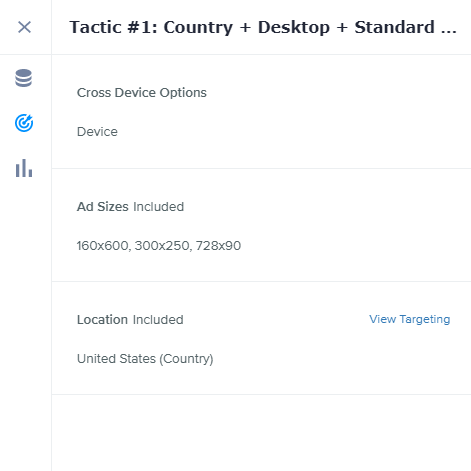
Task: Select the 300x250 ad size value
Action: 162,246
